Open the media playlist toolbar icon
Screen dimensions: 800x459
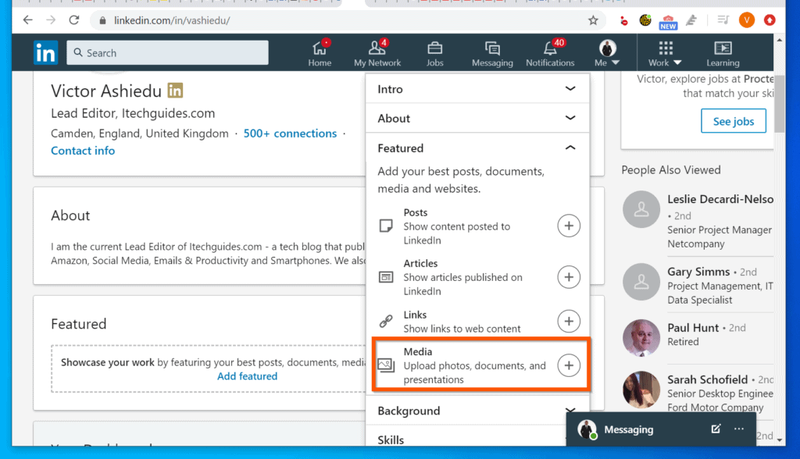coord(723,20)
